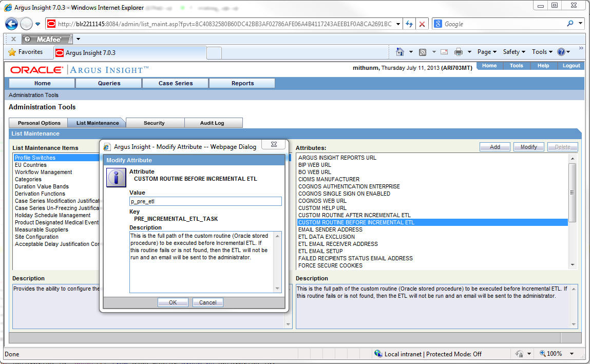
Task: Switch to the Audit Log tab
Action: [213, 123]
